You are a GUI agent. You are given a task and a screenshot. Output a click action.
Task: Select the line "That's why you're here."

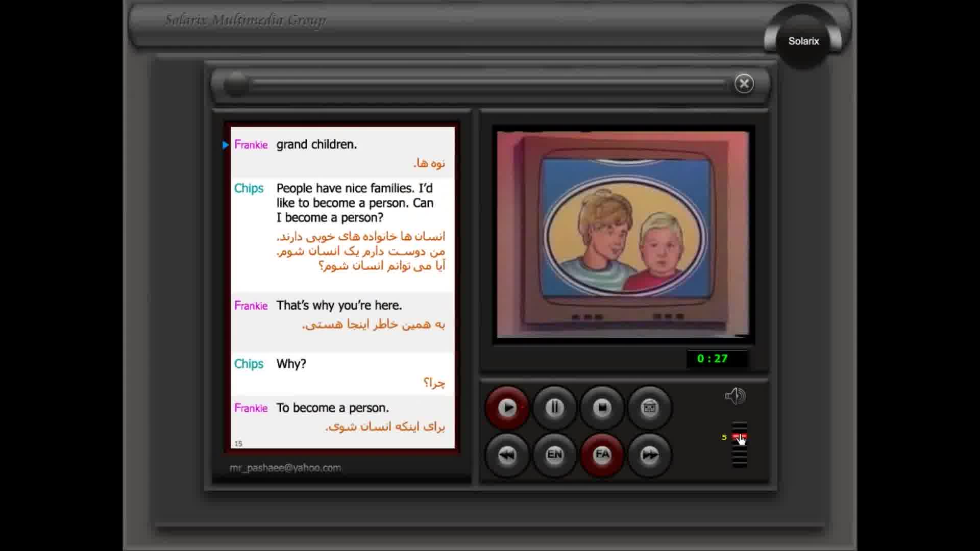[339, 306]
